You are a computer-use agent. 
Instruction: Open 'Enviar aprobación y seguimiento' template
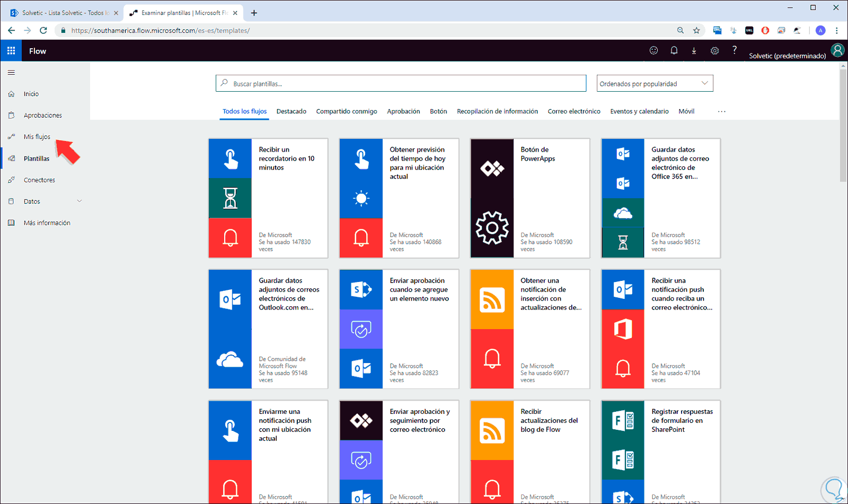point(399,452)
